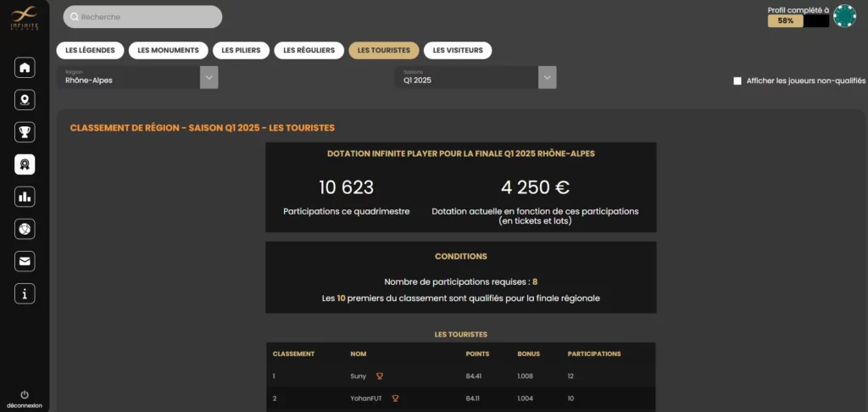
Task: Click Participations ce quadrimestre caption
Action: tap(347, 212)
